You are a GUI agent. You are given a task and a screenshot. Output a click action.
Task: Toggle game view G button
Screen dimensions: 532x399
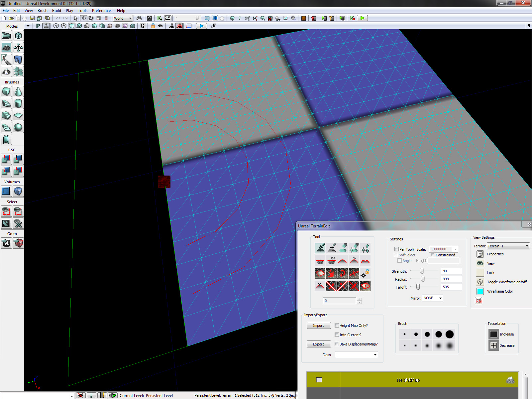[143, 26]
